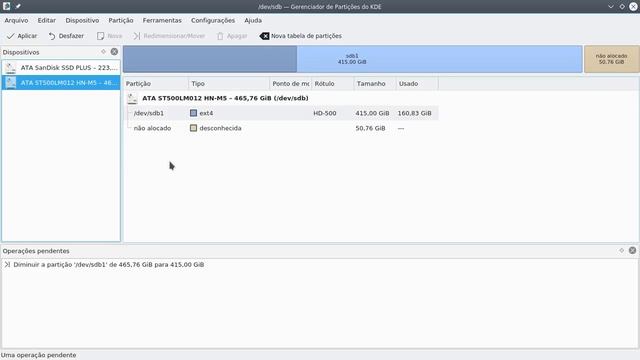The image size is (640, 360).
Task: Close the KDE partition manager window
Action: tap(633, 7)
